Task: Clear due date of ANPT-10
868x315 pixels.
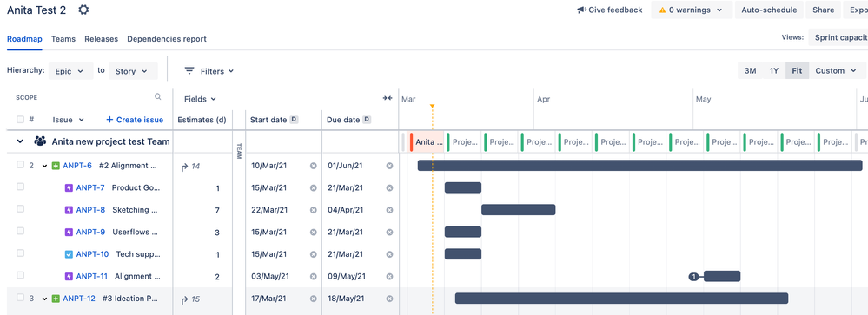Action: click(389, 254)
